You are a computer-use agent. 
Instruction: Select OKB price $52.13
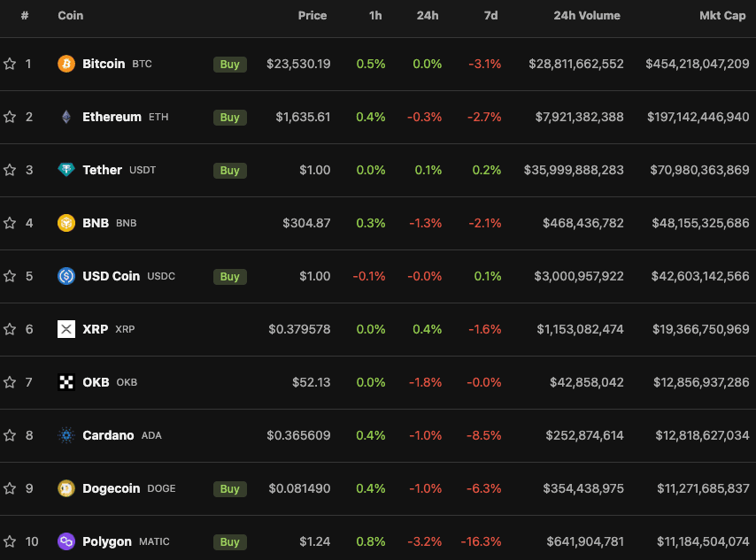click(x=312, y=382)
